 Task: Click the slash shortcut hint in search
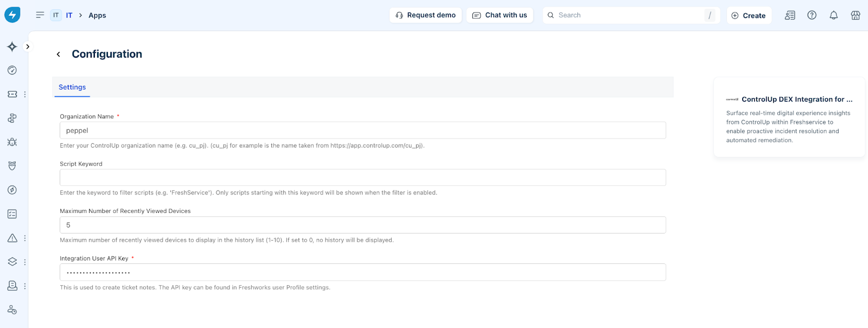point(710,15)
